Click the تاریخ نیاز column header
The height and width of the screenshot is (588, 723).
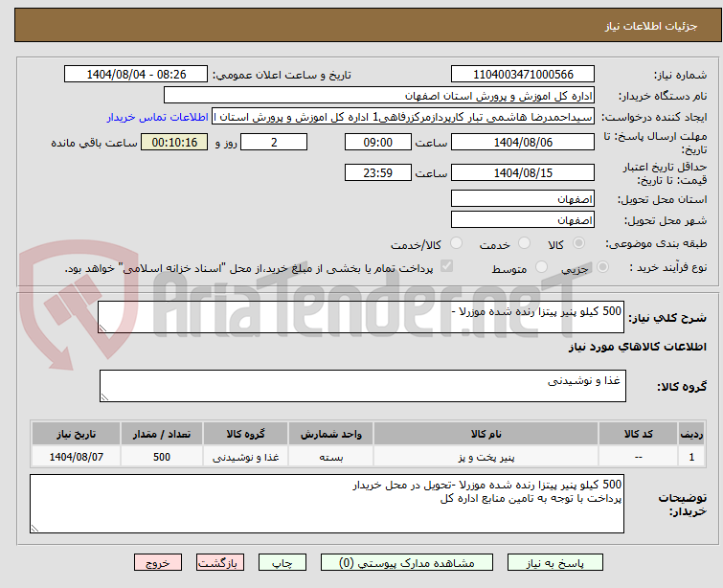pos(76,434)
